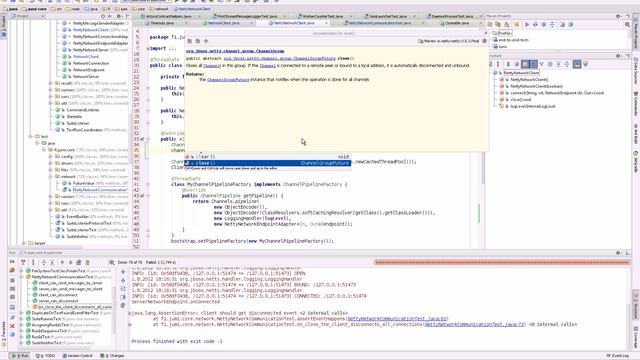Switch to Timeouts.java editor tab
Image resolution: width=640 pixels, height=360 pixels.
pyautogui.click(x=162, y=23)
